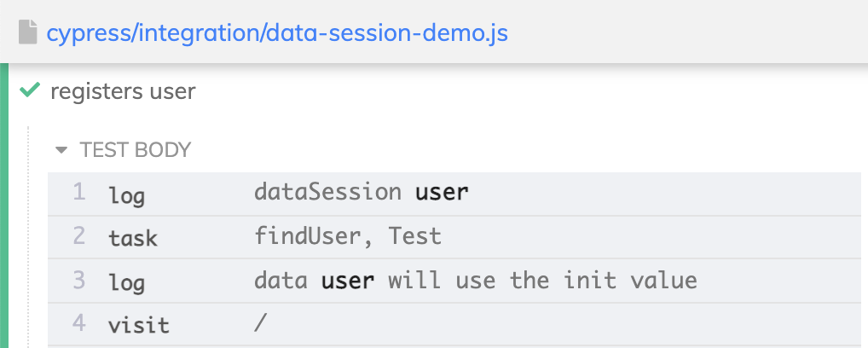868x348 pixels.
Task: Select the "registers user" test title
Action: [x=123, y=91]
